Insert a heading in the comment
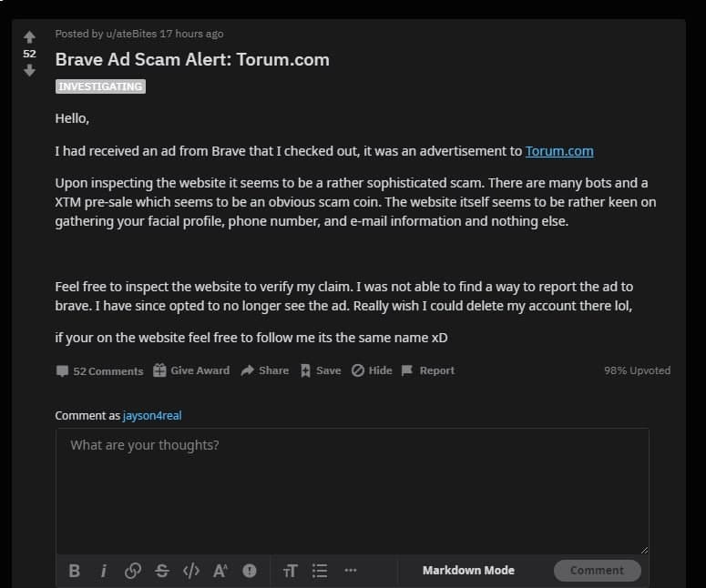706x588 pixels. pos(290,571)
